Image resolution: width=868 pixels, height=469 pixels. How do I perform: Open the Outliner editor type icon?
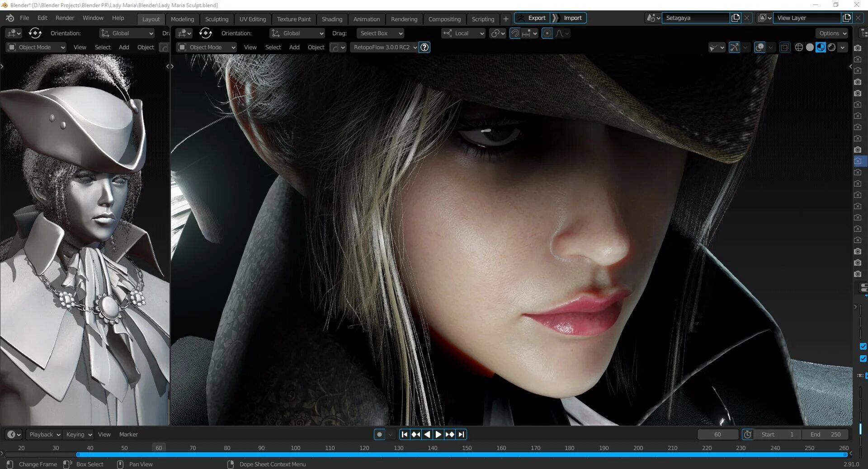863,33
